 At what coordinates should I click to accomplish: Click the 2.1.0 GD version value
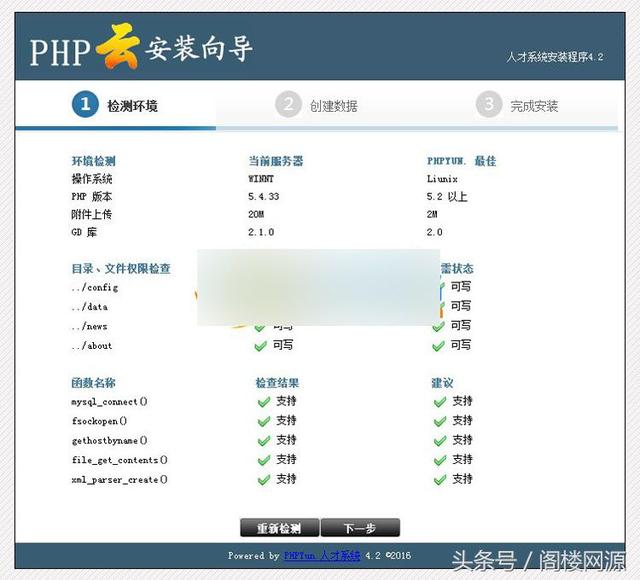pos(261,232)
